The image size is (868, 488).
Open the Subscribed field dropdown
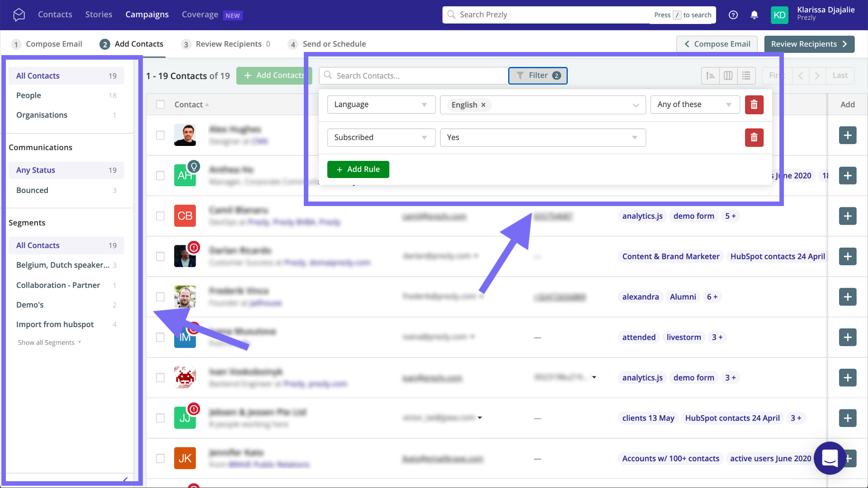381,138
